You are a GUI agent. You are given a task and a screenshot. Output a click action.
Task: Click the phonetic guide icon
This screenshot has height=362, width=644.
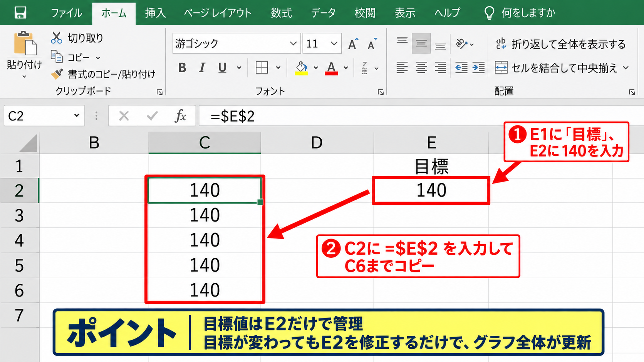point(364,68)
